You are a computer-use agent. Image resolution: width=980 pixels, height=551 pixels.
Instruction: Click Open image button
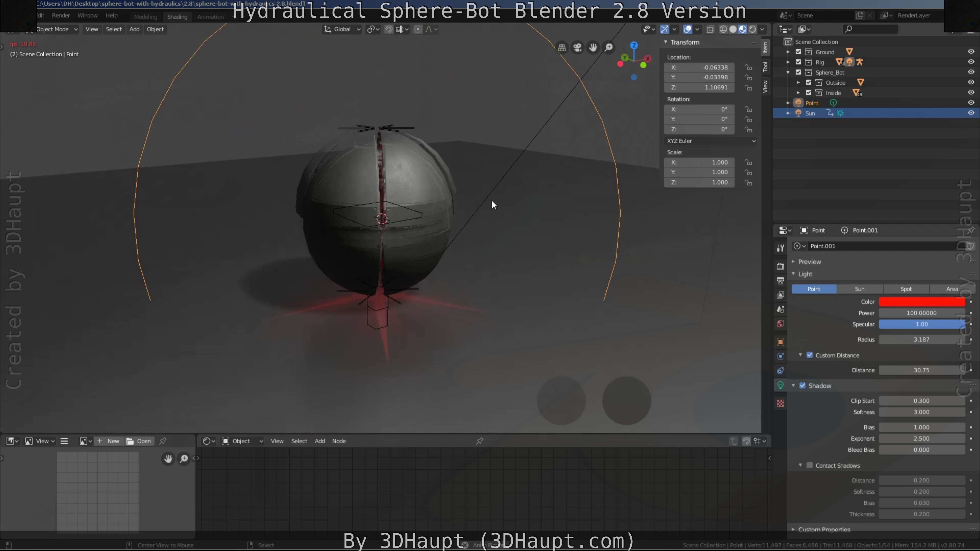click(139, 441)
